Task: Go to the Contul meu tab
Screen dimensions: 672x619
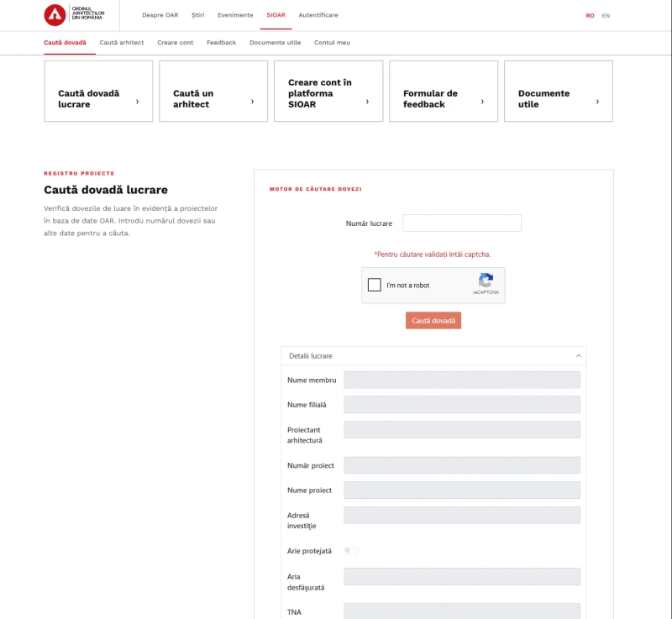Action: click(x=332, y=42)
